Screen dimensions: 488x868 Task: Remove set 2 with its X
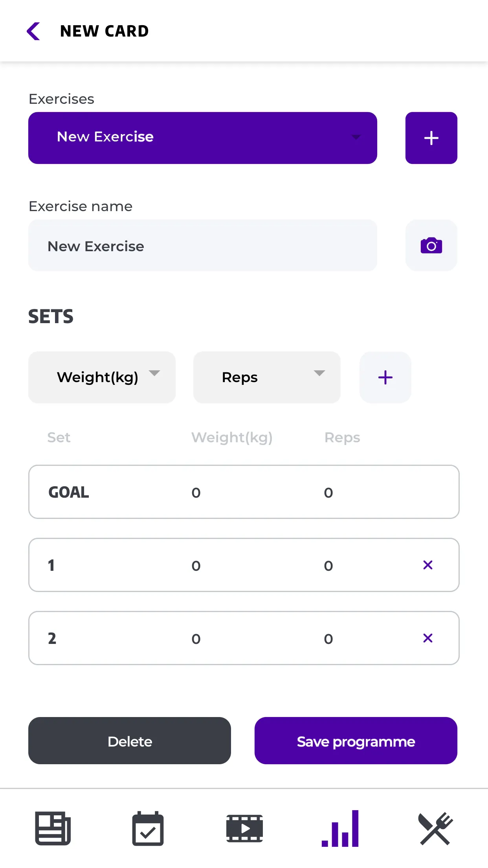click(x=428, y=638)
